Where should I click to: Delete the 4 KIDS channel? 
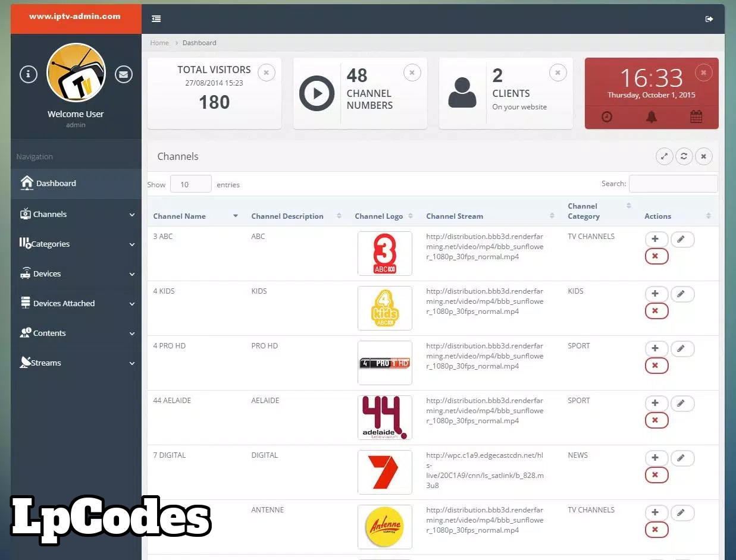tap(656, 311)
